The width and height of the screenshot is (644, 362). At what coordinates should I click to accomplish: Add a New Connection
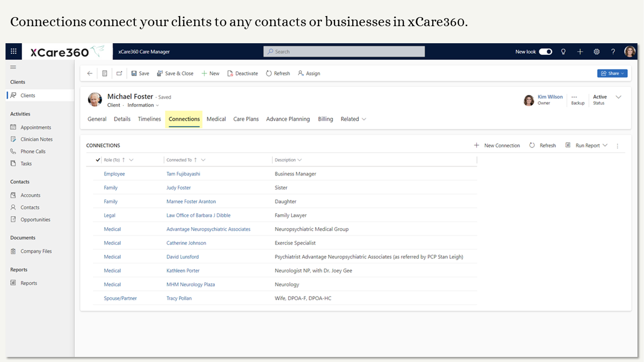tap(497, 145)
